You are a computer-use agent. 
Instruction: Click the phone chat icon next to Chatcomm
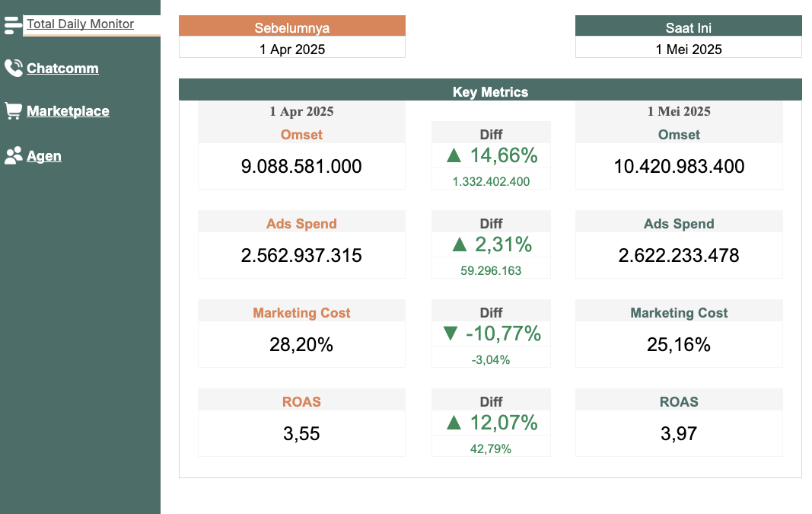click(13, 69)
